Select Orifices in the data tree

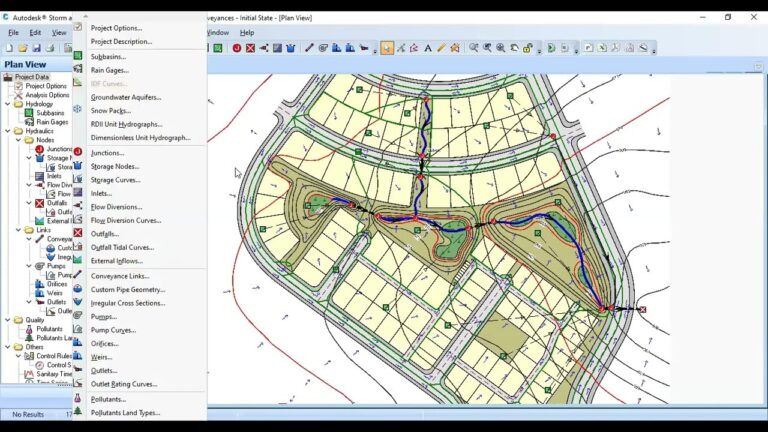tap(57, 284)
